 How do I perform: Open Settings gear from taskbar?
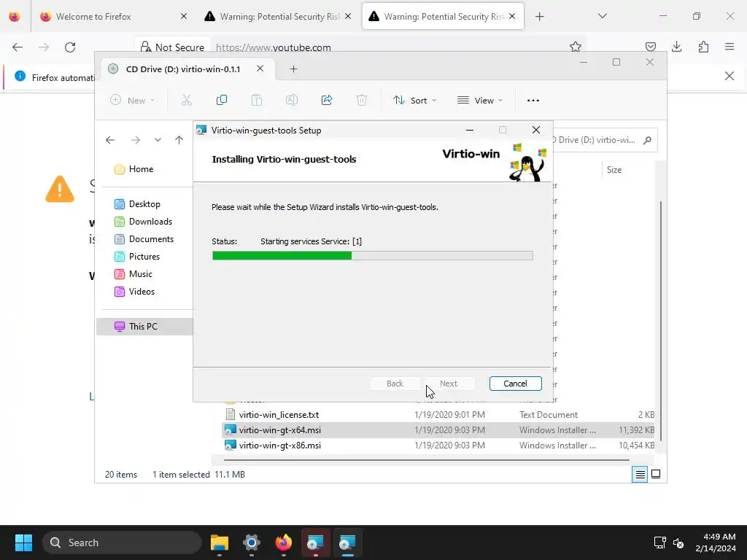(x=252, y=542)
